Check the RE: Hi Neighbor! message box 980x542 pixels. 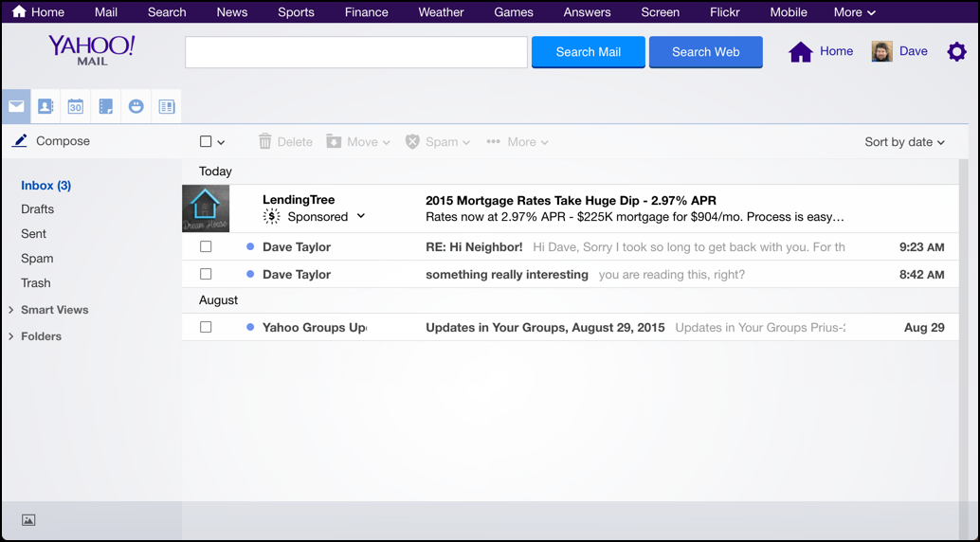click(x=206, y=247)
